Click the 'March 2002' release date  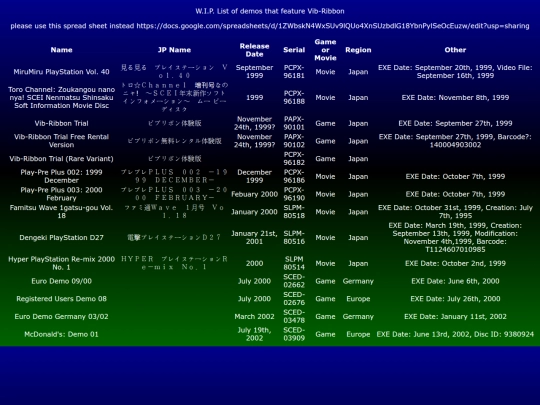tap(255, 316)
